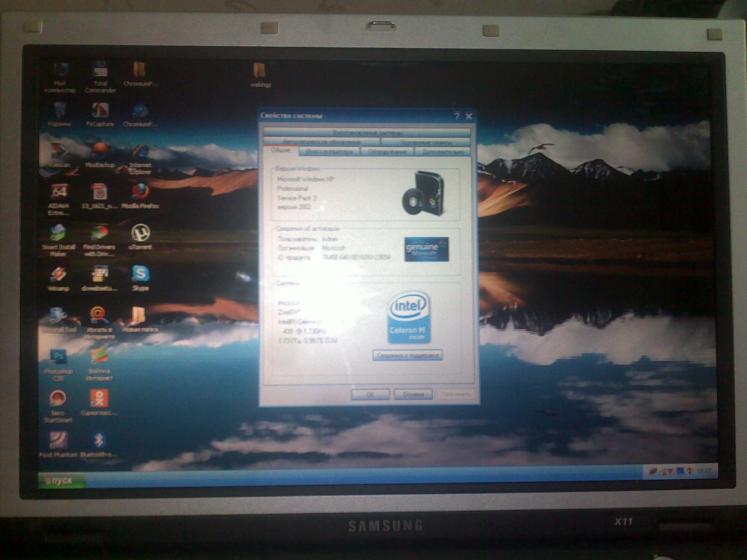Select the Общие tab
The image size is (747, 560).
coord(280,151)
